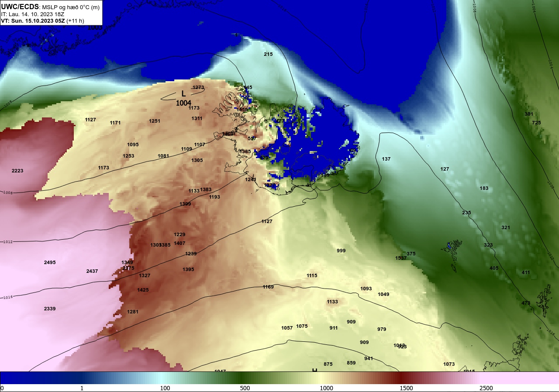
Task: Click the 1107 height value
Action: [x=200, y=144]
